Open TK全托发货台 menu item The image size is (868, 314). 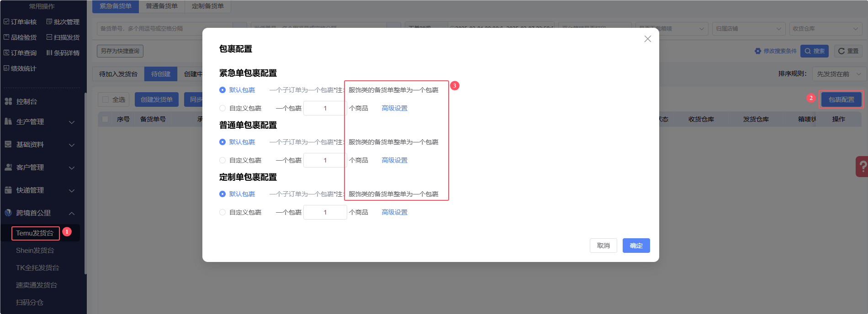(37, 268)
